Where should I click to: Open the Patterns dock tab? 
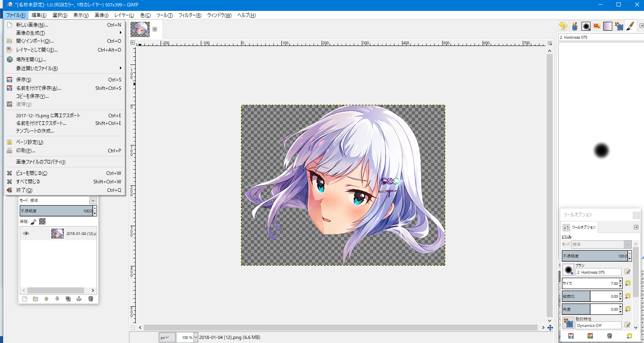(597, 26)
